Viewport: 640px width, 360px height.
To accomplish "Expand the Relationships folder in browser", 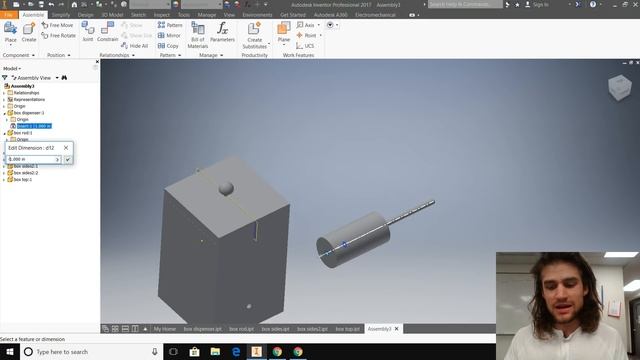I will coord(4,93).
